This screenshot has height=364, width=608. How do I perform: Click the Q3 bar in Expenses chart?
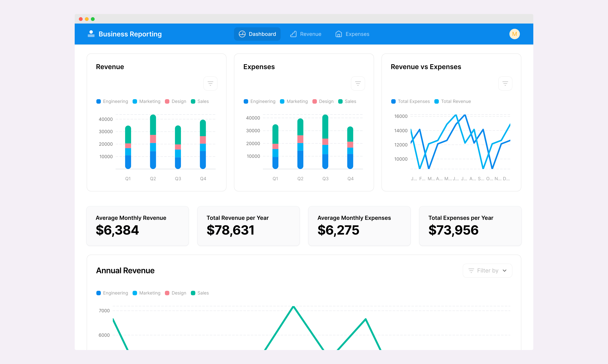click(325, 142)
